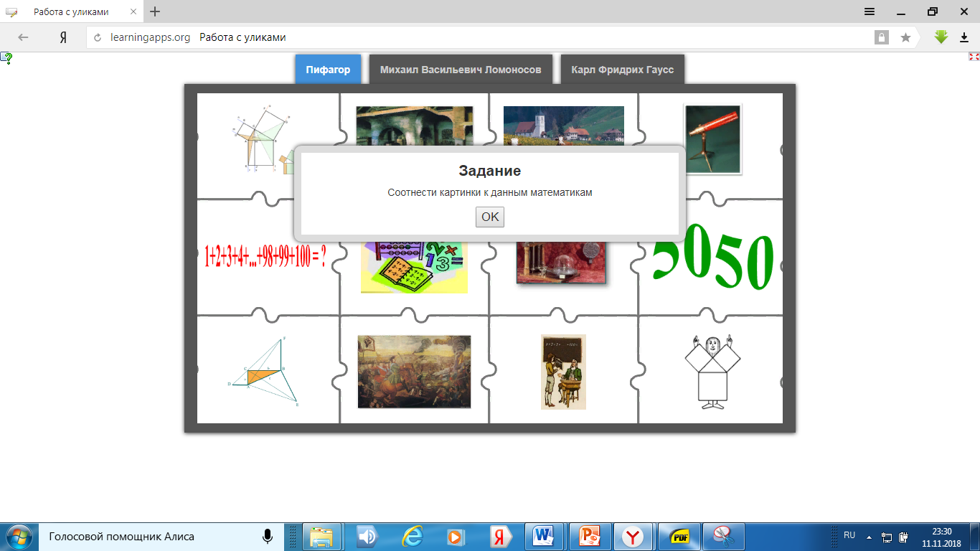Click the Yandex Я home button
The image size is (980, 551).
click(x=63, y=37)
